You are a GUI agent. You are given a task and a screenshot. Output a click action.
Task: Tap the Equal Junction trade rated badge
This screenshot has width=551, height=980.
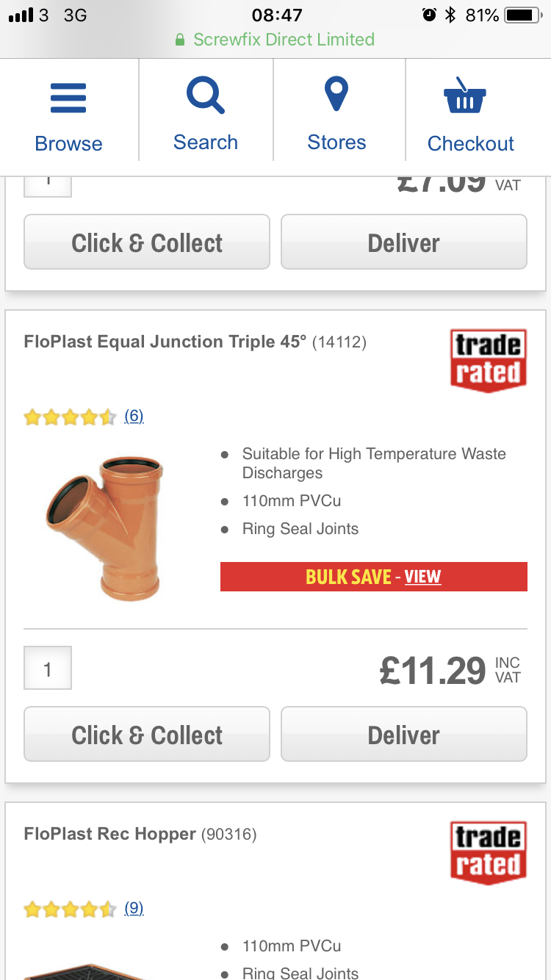click(x=489, y=360)
